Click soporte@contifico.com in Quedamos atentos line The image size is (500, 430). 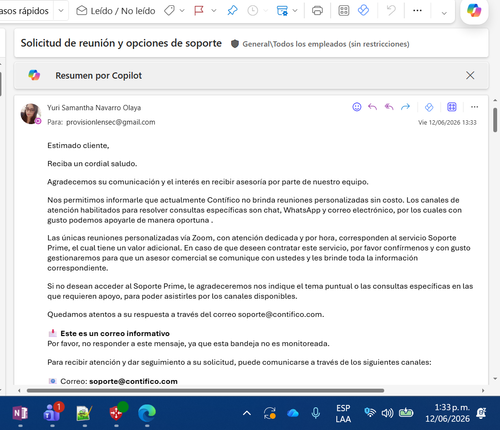(x=280, y=314)
